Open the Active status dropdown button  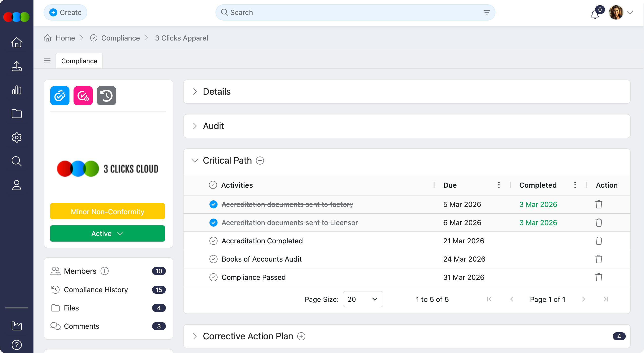tap(107, 233)
